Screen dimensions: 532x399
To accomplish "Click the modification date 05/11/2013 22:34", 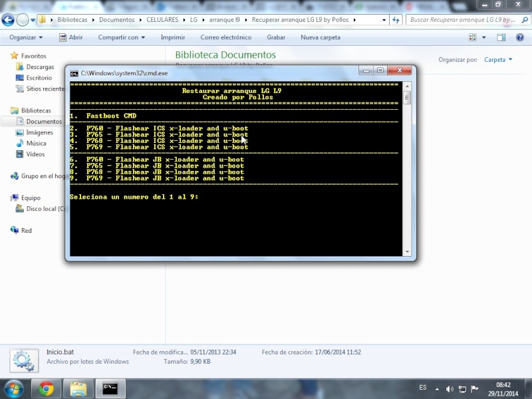I will pyautogui.click(x=213, y=352).
